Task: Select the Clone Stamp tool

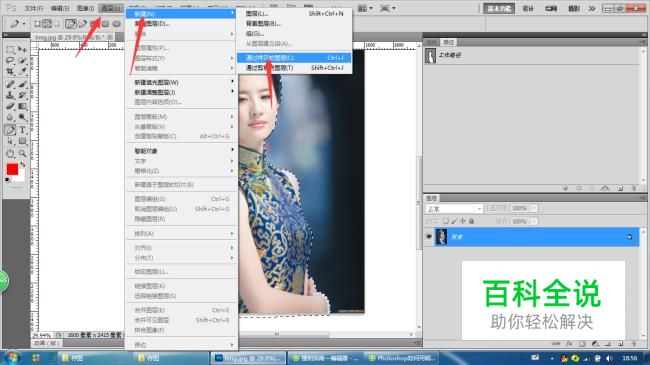Action: coord(10,95)
